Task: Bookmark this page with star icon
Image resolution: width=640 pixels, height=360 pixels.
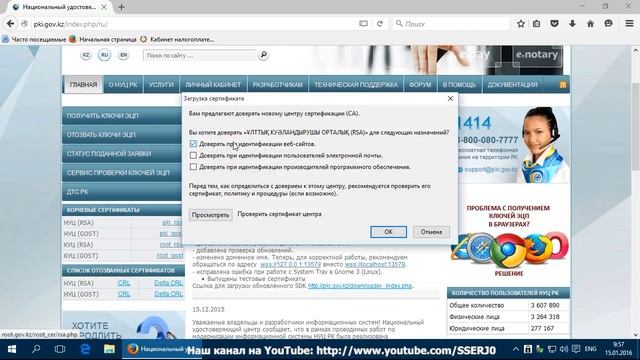Action: click(520, 24)
